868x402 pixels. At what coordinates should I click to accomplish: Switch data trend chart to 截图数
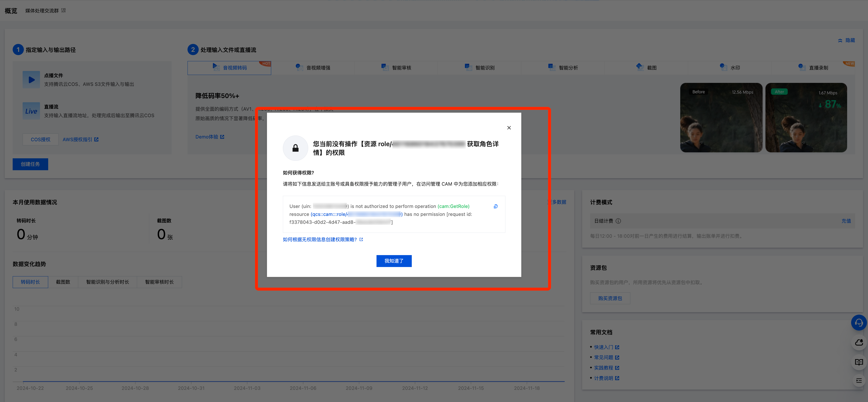click(63, 282)
